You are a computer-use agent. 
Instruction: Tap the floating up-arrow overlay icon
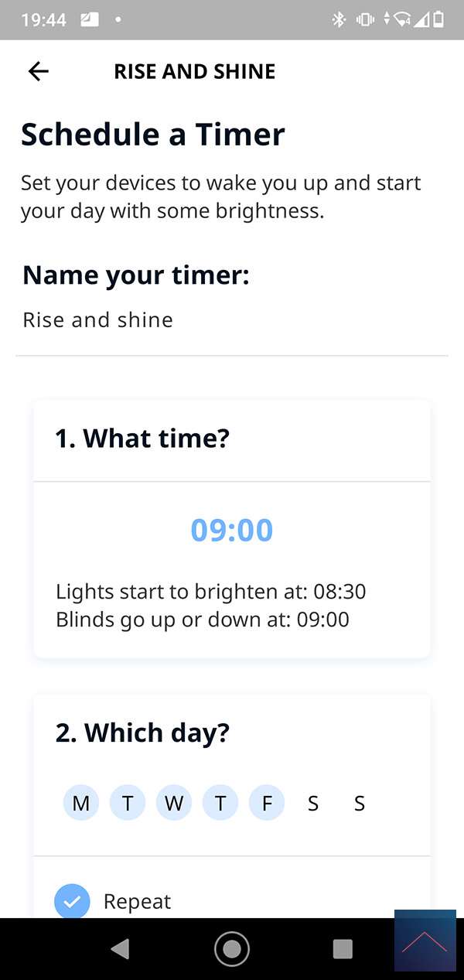click(425, 941)
